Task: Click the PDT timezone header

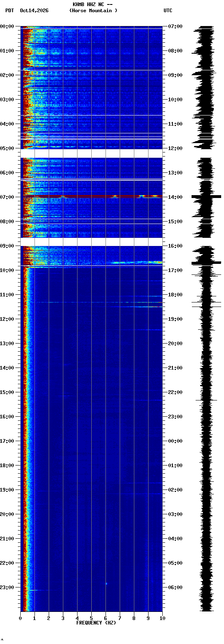Action: tap(9, 11)
